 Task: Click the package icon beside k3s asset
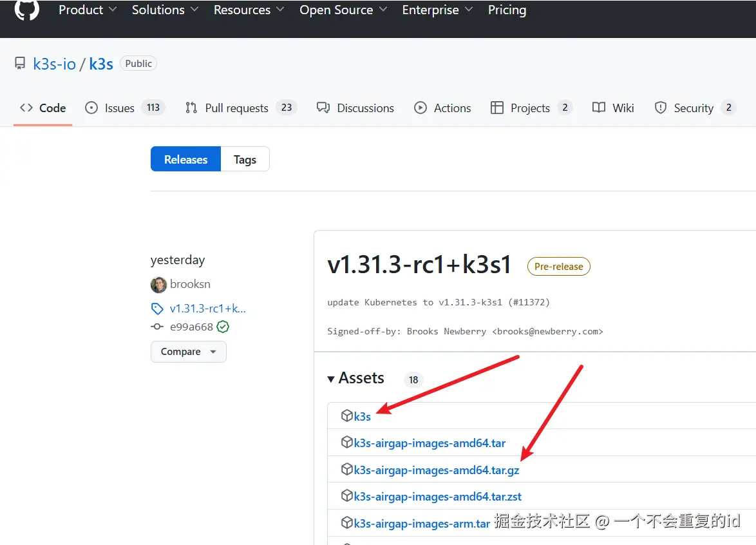point(347,416)
